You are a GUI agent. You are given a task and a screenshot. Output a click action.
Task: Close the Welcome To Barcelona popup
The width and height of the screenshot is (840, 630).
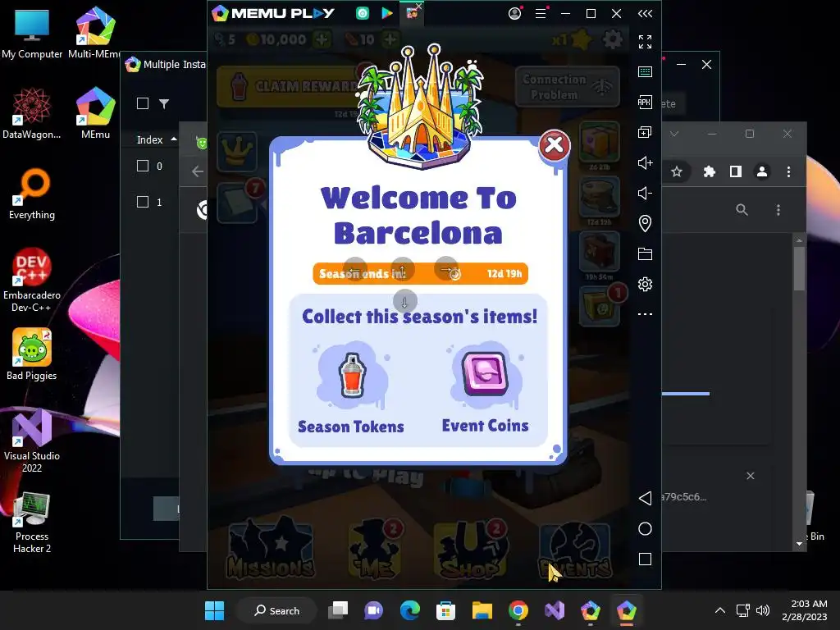pyautogui.click(x=554, y=144)
